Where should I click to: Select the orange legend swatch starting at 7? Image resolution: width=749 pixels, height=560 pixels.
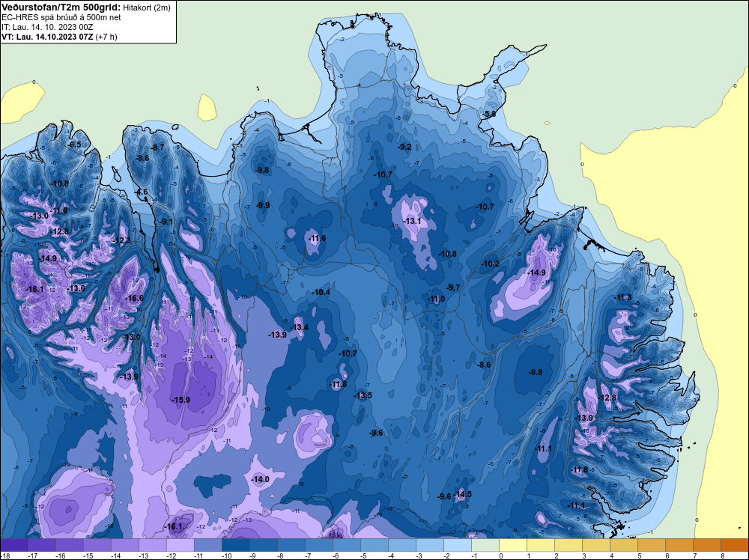(707, 545)
